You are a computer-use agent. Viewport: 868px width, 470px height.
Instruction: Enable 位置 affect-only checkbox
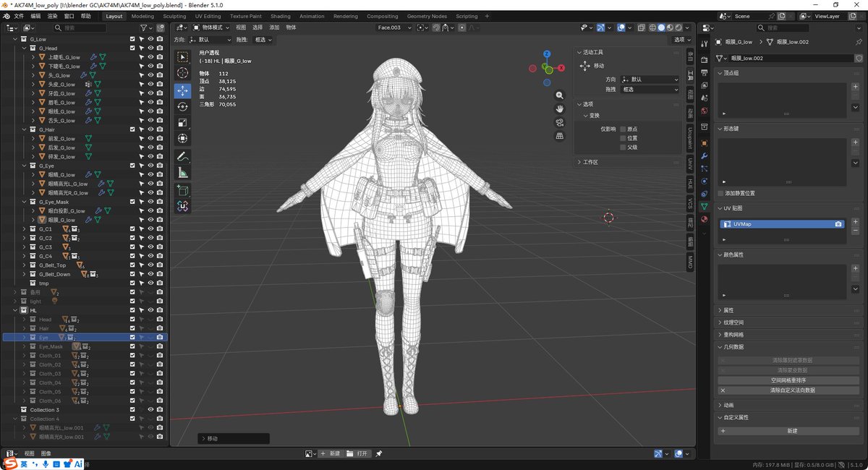(x=623, y=138)
